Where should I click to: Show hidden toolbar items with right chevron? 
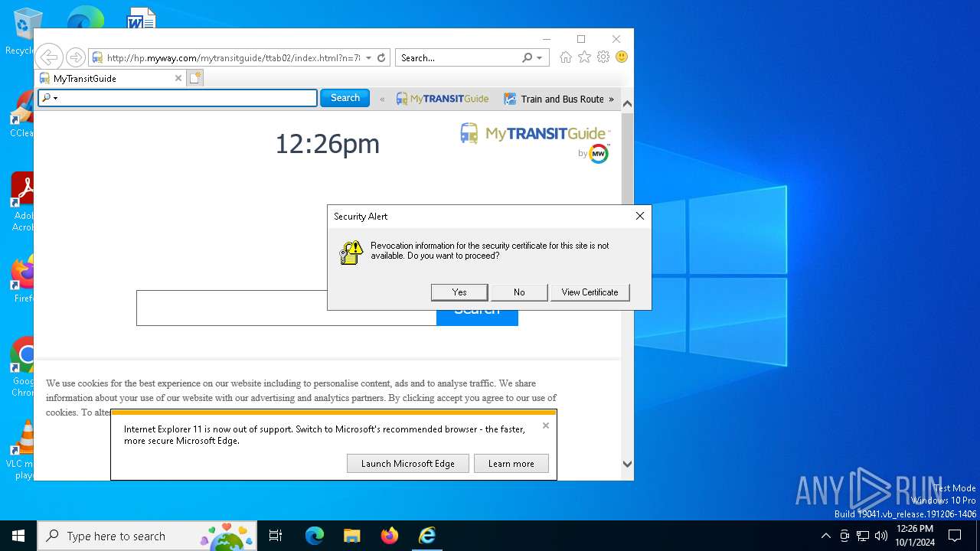tap(611, 99)
